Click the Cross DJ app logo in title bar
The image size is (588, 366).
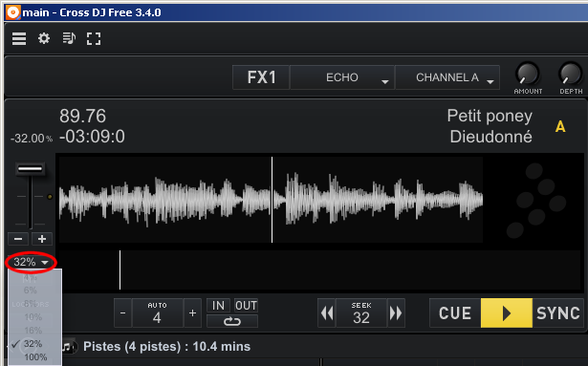[x=12, y=12]
